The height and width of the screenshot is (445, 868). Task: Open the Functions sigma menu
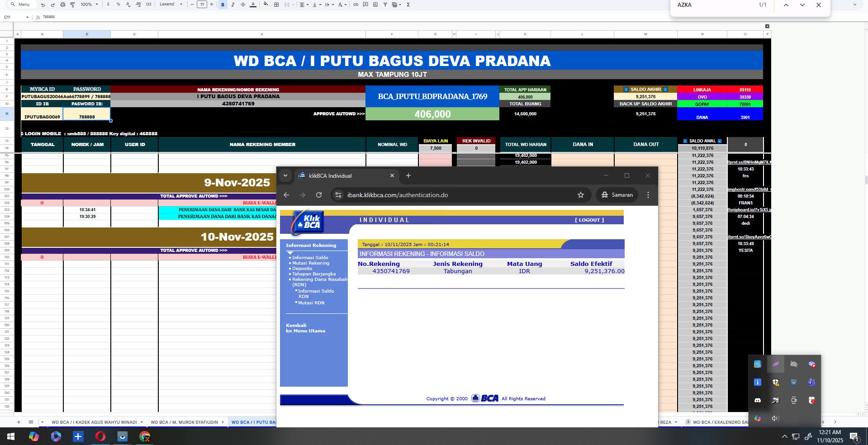[x=408, y=5]
